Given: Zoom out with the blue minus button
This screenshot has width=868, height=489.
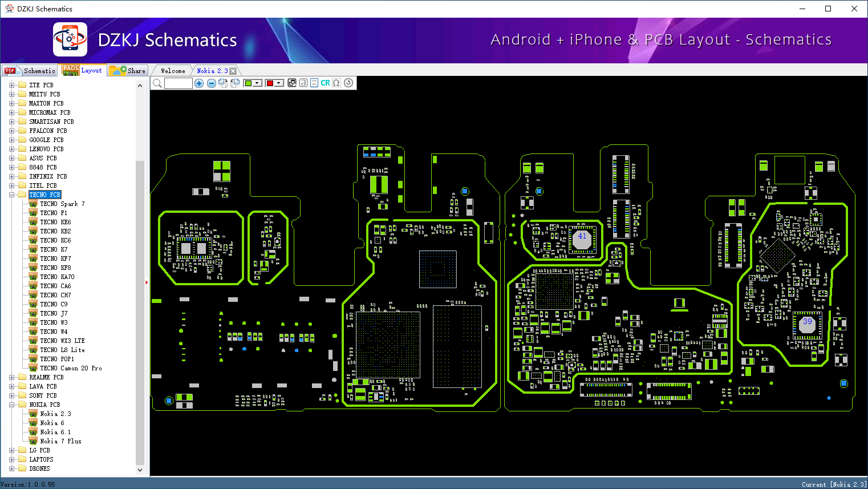Looking at the screenshot, I should click(212, 83).
